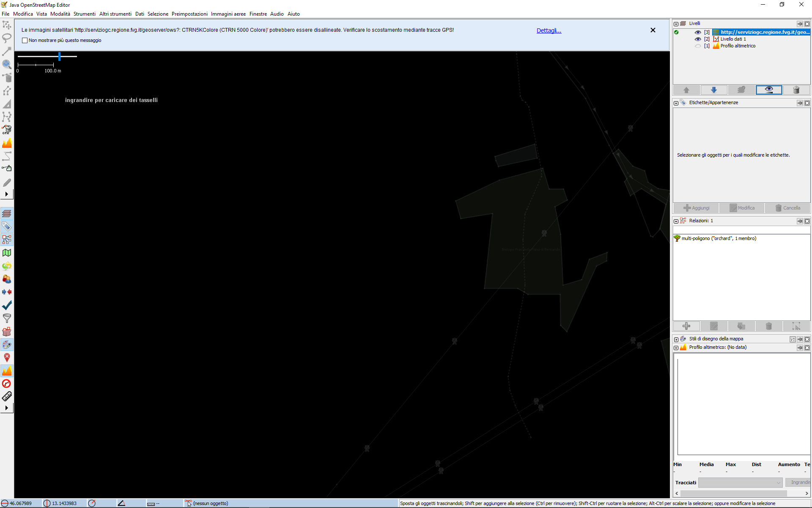
Task: Click the Modifica tag button
Action: 742,208
